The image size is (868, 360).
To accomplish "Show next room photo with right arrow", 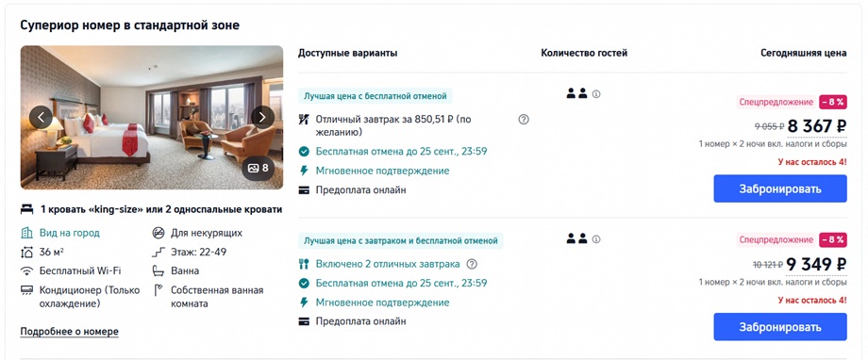I will click(x=262, y=117).
